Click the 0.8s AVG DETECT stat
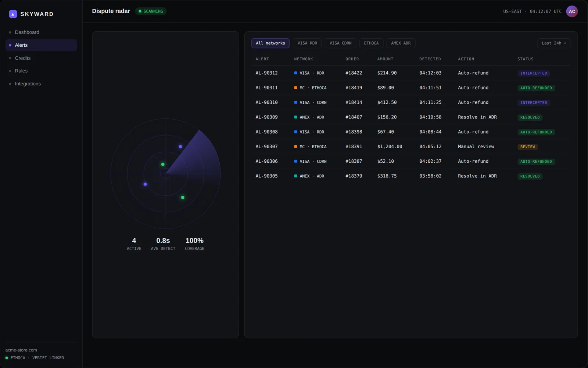This screenshot has width=588, height=368. point(163,244)
